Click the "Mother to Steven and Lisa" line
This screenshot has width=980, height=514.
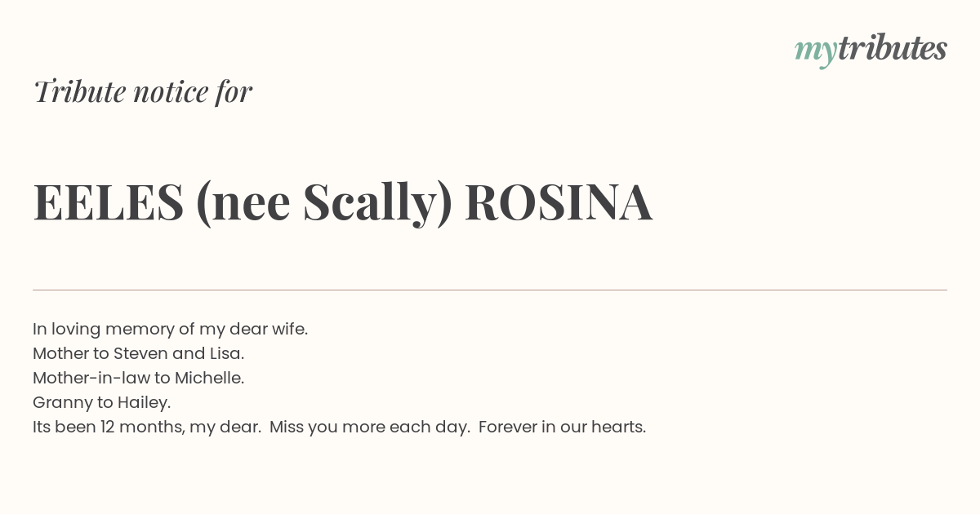click(138, 354)
